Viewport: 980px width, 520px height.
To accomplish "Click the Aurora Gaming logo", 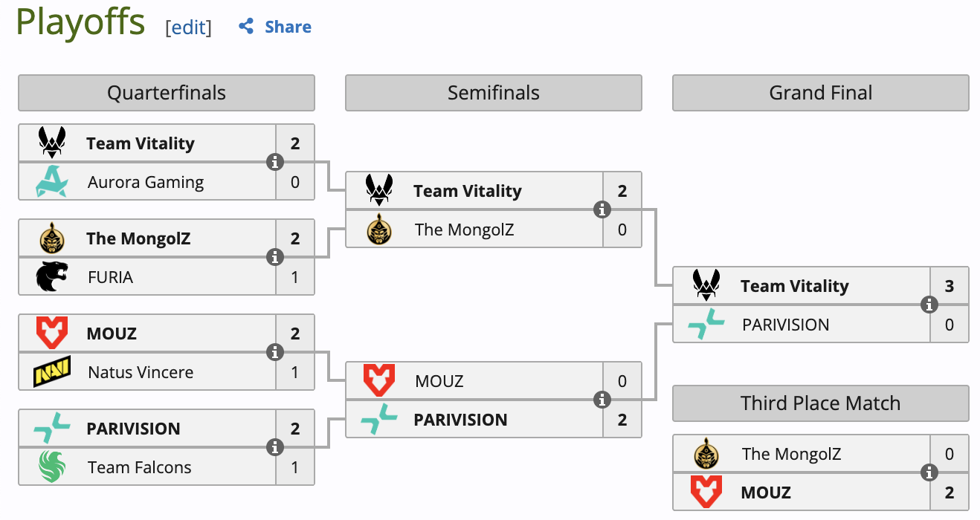I will pyautogui.click(x=52, y=182).
